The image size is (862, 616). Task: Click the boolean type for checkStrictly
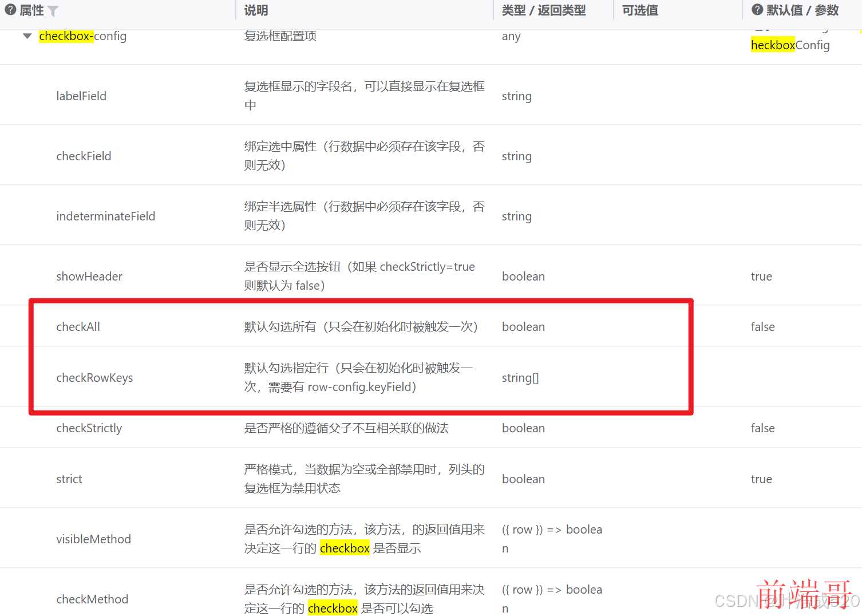(523, 428)
